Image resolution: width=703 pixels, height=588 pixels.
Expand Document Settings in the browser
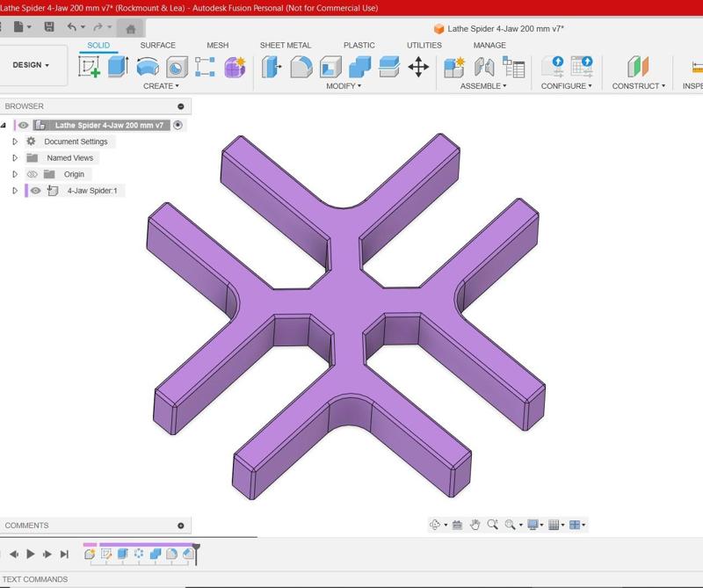(15, 142)
